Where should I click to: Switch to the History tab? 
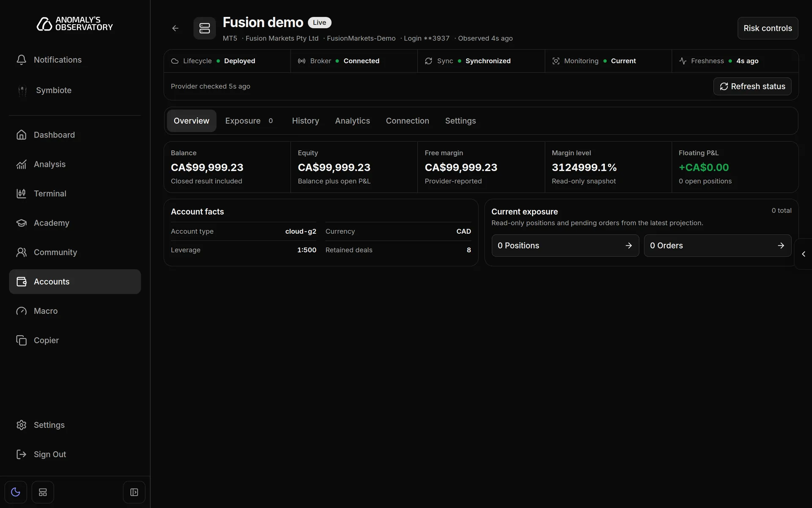tap(305, 121)
